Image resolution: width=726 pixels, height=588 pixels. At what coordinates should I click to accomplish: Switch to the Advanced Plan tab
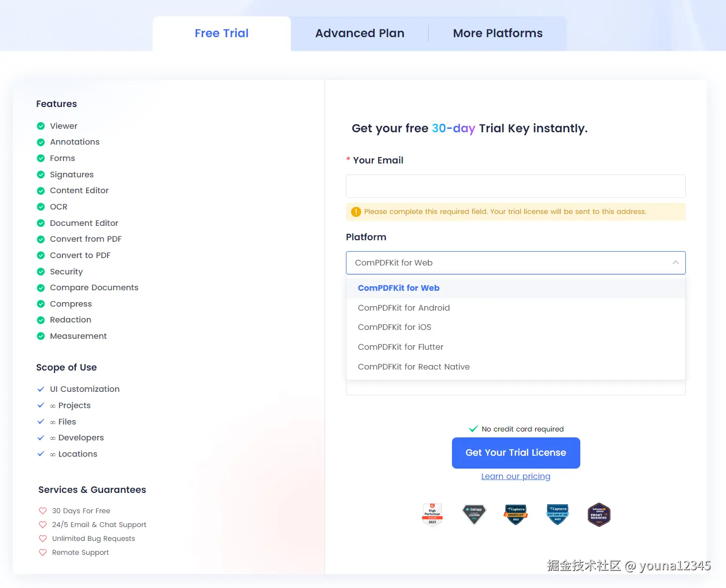360,33
